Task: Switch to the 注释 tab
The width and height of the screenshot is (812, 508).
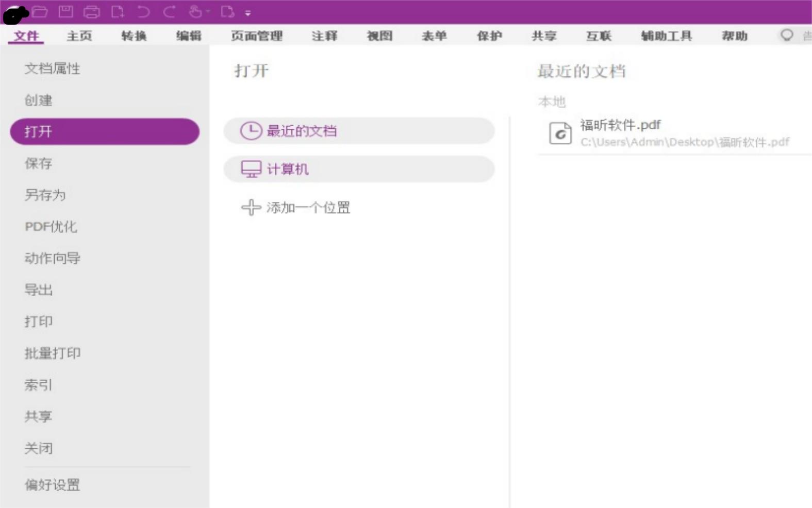Action: tap(325, 36)
